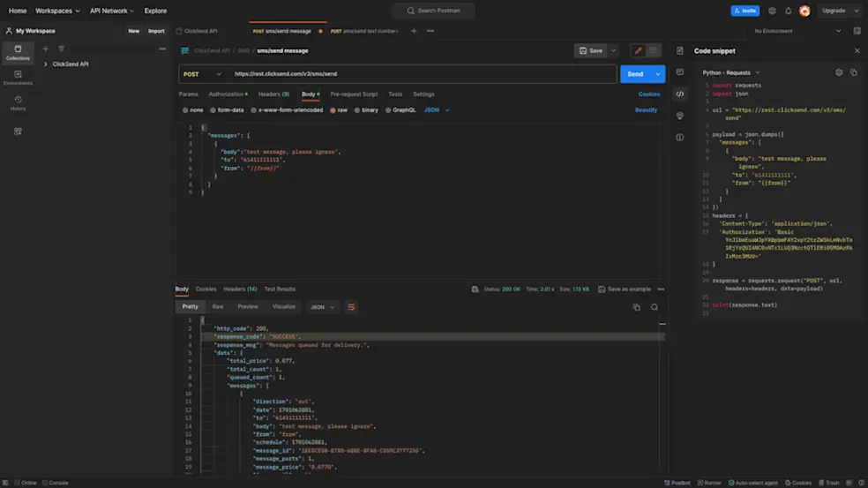Expand the ClickSend API collection
Screen dimensions: 868x488
[x=45, y=64]
